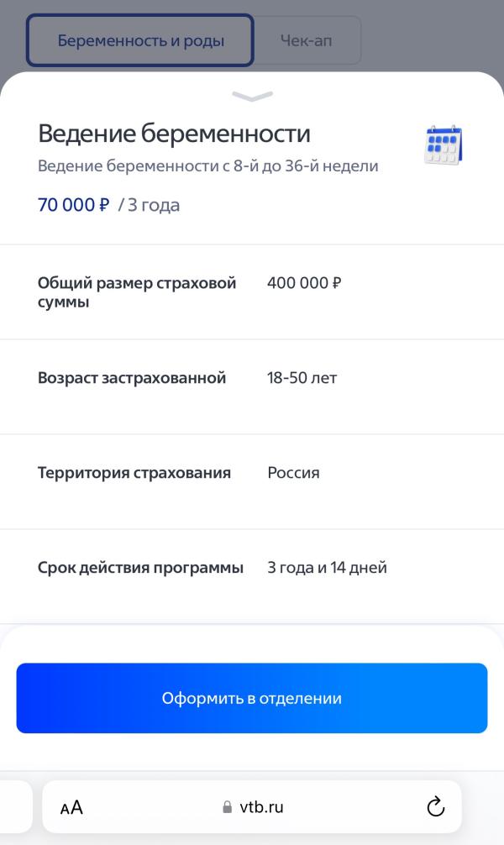The image size is (504, 845).
Task: Open the Чек-ап tab
Action: point(306,40)
